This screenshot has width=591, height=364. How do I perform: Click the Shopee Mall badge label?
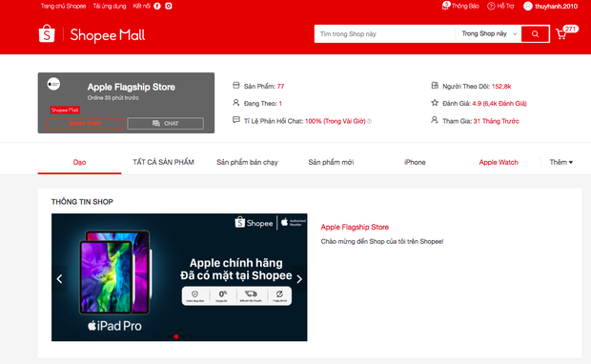[x=65, y=110]
